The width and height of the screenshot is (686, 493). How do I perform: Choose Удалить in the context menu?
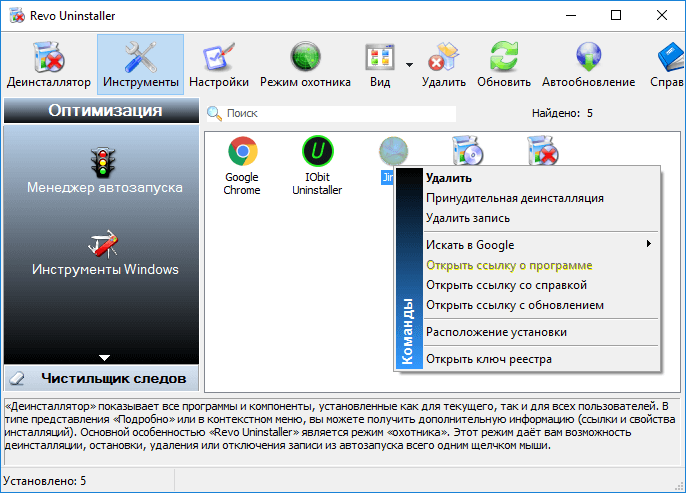click(542, 178)
